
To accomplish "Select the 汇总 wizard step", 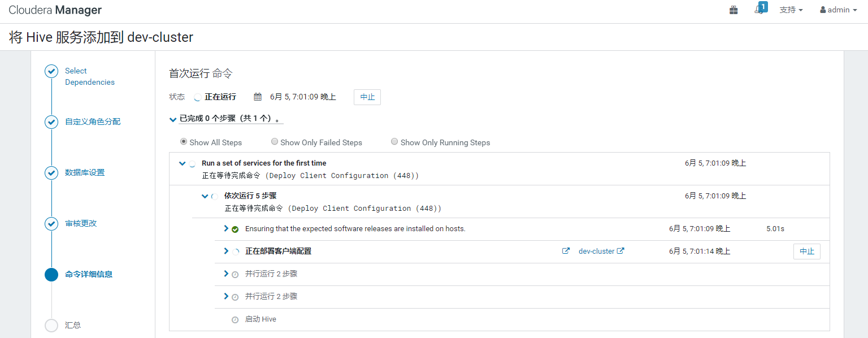I will [x=73, y=325].
